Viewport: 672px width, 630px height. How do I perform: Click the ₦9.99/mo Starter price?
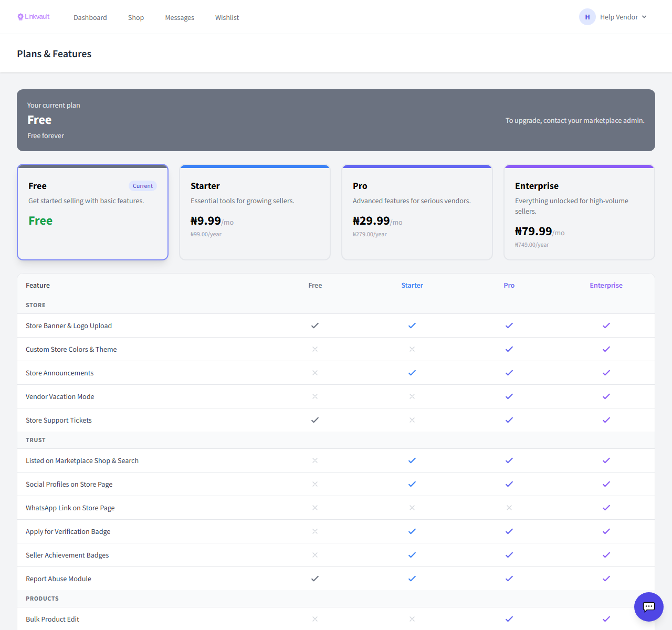click(x=212, y=221)
